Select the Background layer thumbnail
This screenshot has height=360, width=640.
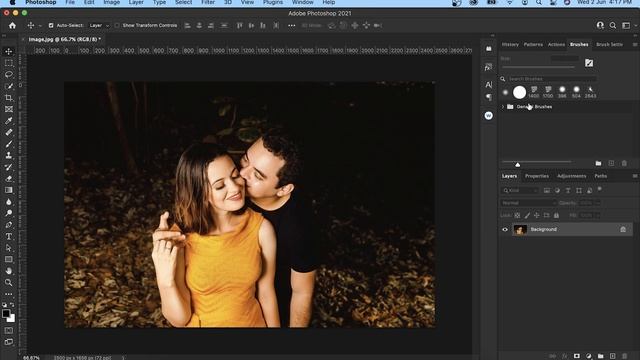pyautogui.click(x=520, y=229)
